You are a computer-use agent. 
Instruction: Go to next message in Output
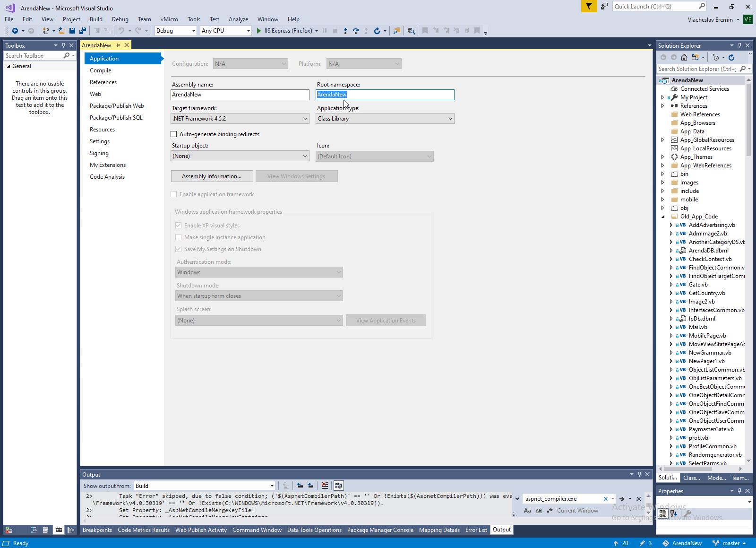[x=310, y=486]
